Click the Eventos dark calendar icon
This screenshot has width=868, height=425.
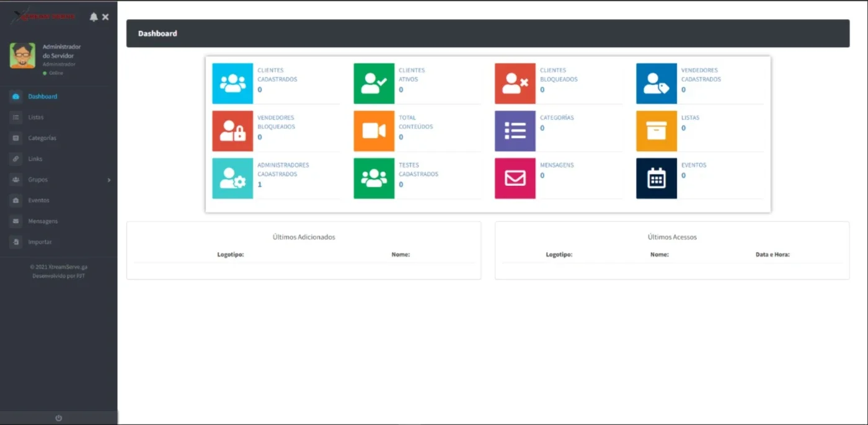657,178
